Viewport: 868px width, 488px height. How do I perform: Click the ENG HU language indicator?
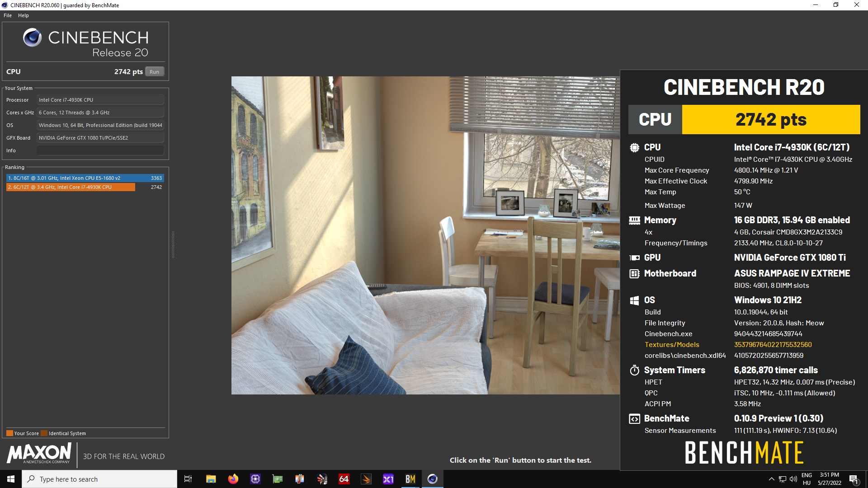coord(807,479)
